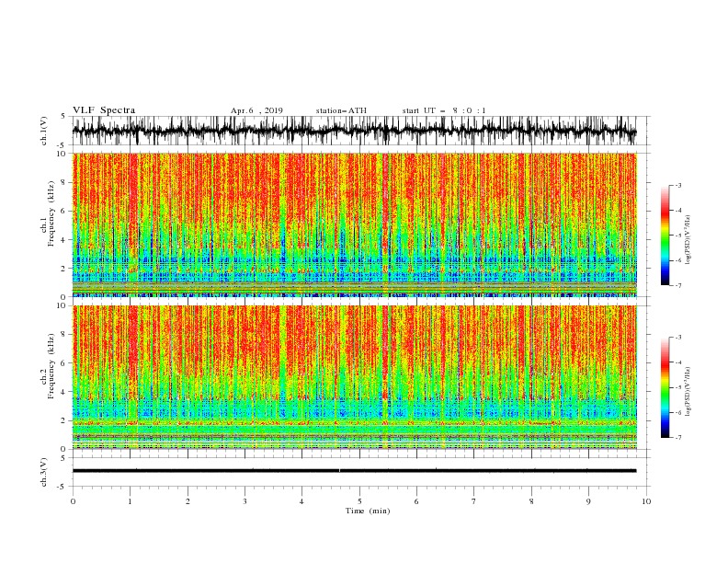This screenshot has width=728, height=563.
Task: Click time axis tick label "10"
Action: coord(646,501)
